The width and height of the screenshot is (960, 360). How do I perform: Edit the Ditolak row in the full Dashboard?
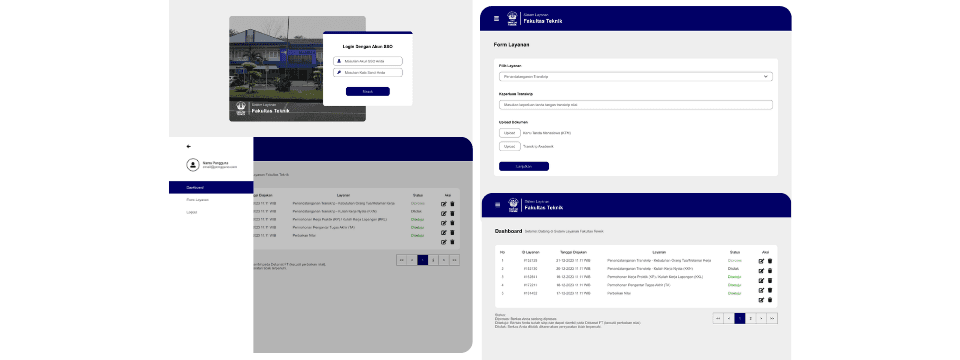tap(761, 270)
